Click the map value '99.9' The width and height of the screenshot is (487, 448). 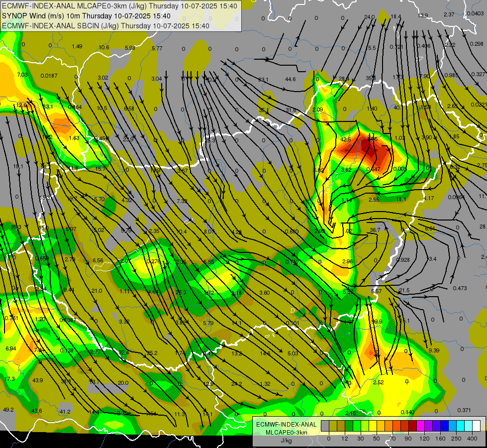pyautogui.click(x=377, y=322)
